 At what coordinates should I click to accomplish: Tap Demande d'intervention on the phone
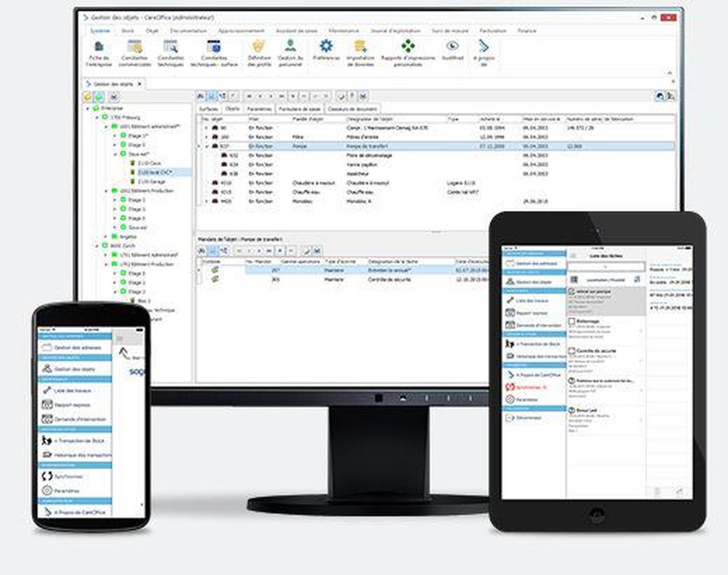[74, 419]
